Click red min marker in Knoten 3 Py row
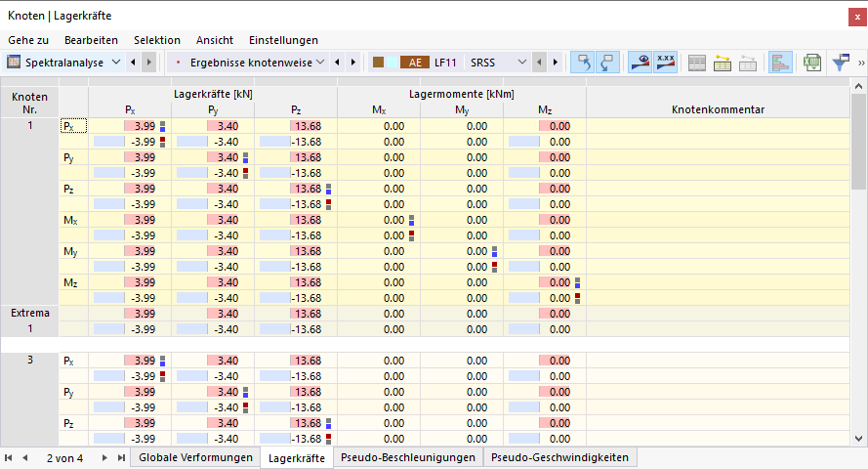The width and height of the screenshot is (868, 469). [x=246, y=407]
